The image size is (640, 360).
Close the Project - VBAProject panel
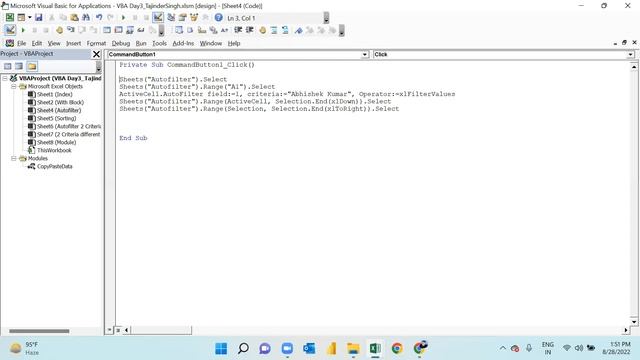96,54
